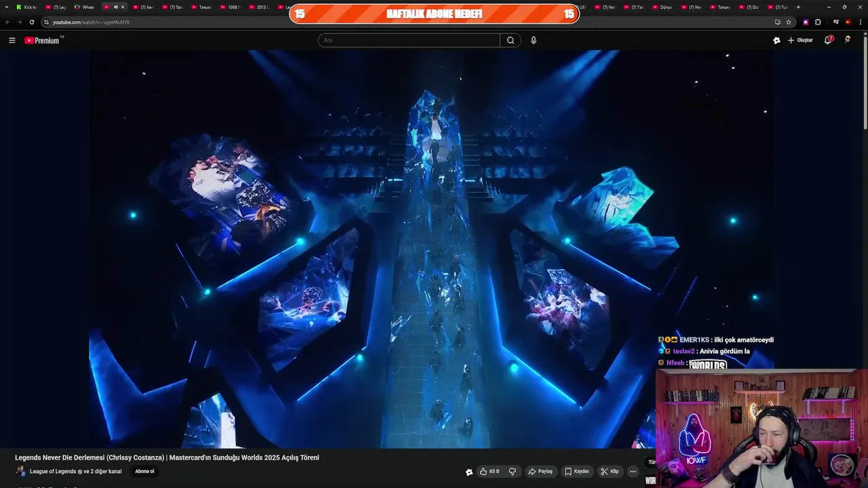Go to YouTube Premium home logo
The image size is (868, 488).
(x=42, y=41)
